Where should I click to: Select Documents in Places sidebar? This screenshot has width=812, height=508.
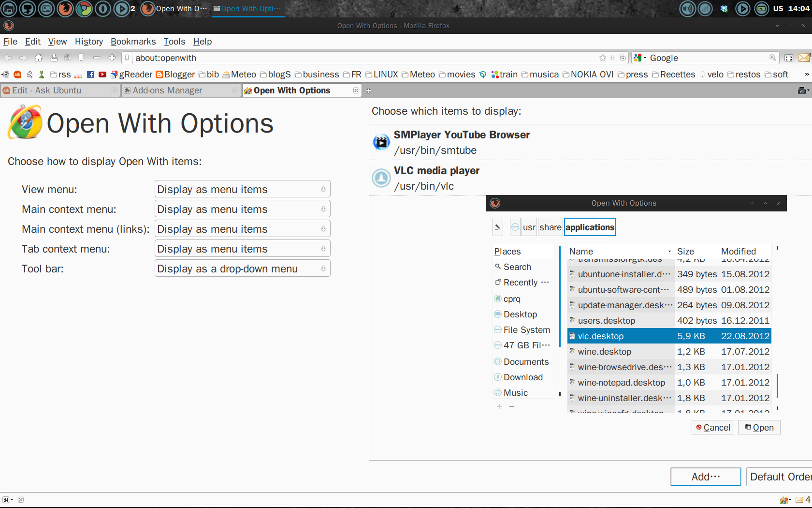tap(523, 361)
